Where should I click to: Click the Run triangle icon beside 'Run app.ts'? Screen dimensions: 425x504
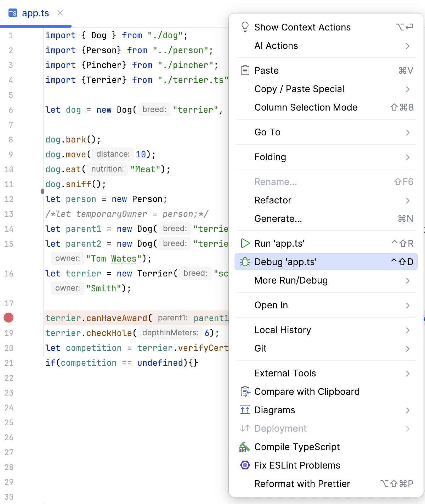point(245,243)
